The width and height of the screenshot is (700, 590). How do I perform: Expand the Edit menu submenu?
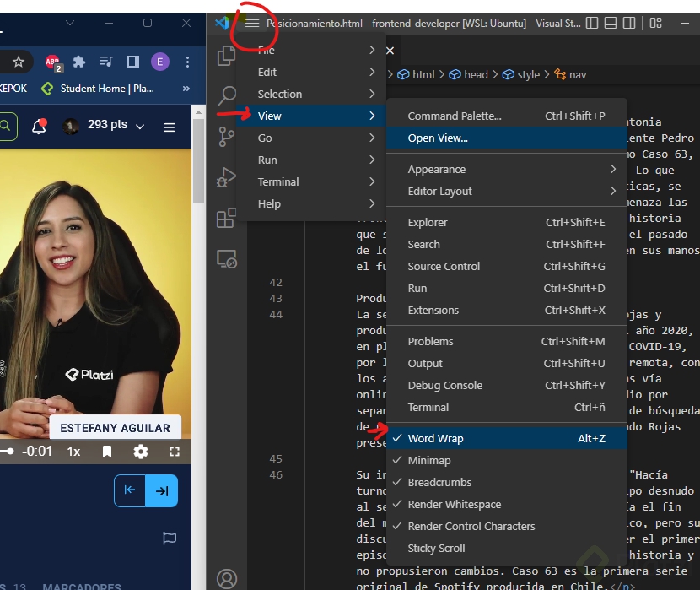click(x=311, y=72)
